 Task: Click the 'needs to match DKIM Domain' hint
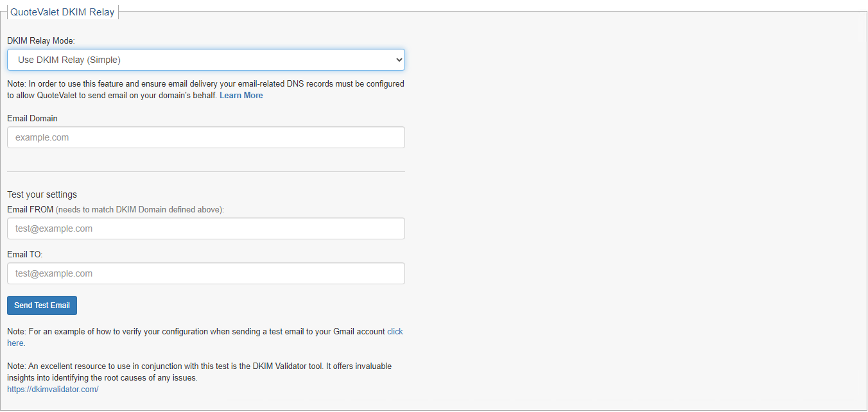coord(140,210)
